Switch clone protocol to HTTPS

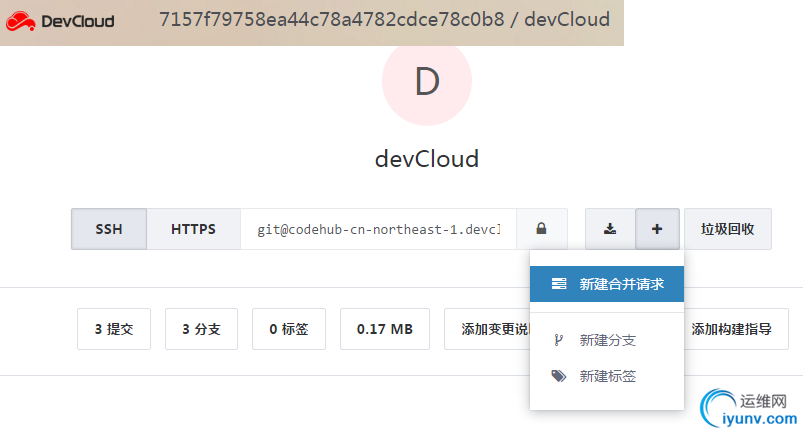point(193,229)
